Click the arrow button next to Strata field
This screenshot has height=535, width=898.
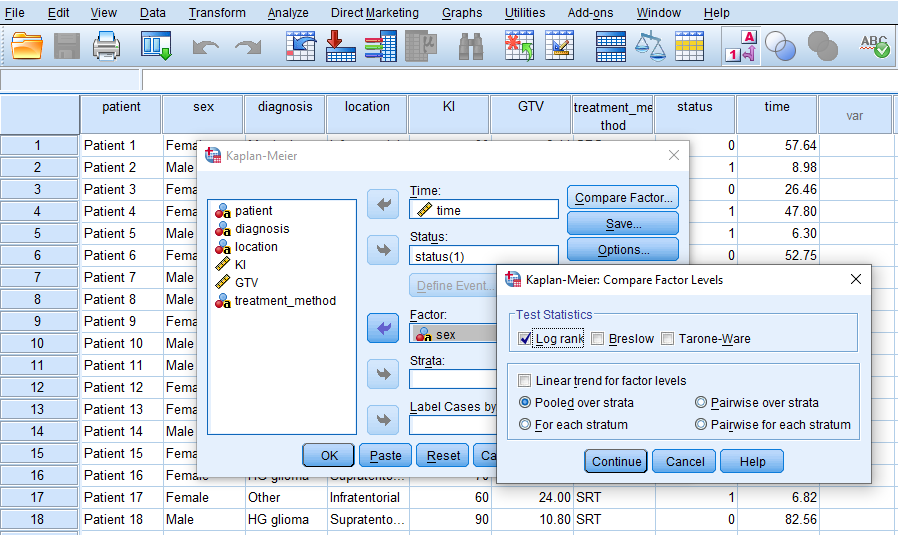click(383, 374)
